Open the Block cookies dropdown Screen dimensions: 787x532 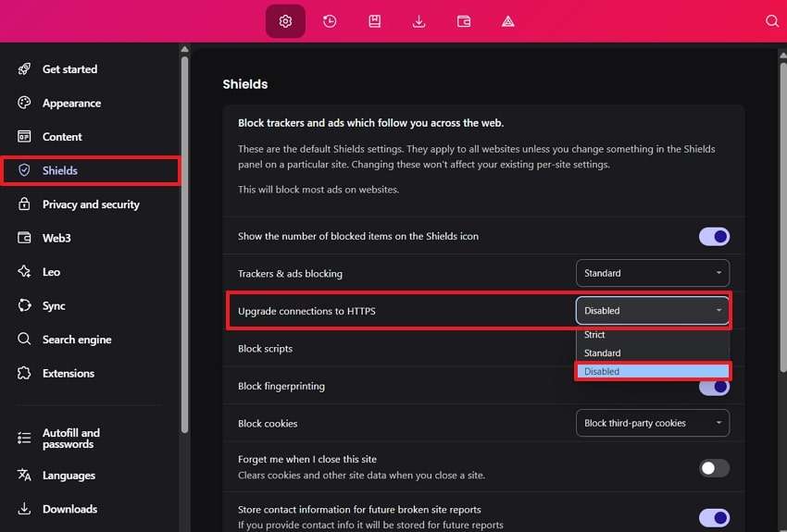click(x=653, y=423)
